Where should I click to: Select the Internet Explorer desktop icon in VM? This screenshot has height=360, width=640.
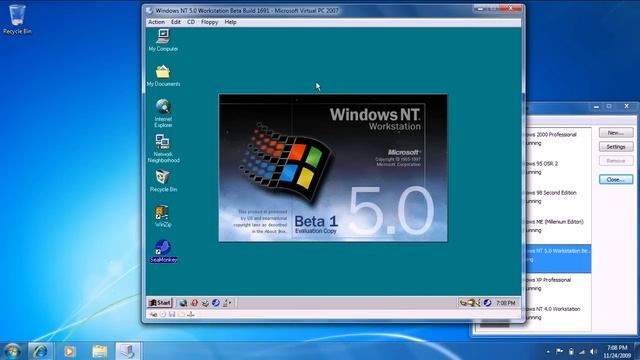point(163,113)
